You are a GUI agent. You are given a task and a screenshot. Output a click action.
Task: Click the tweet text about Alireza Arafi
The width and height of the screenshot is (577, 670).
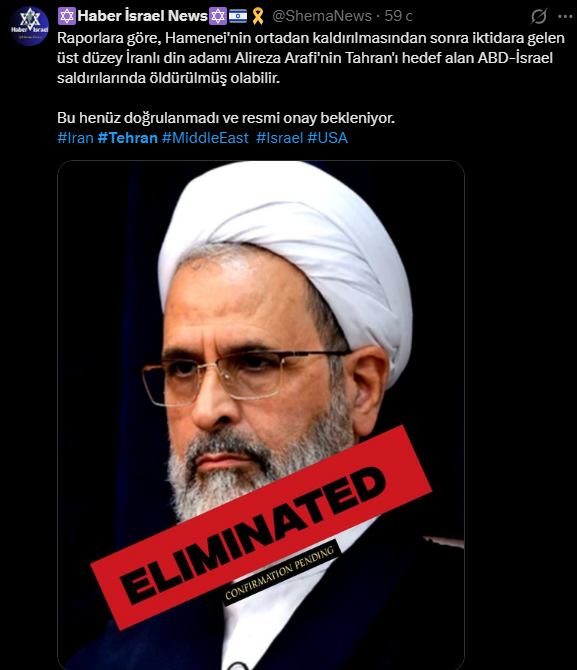click(311, 58)
